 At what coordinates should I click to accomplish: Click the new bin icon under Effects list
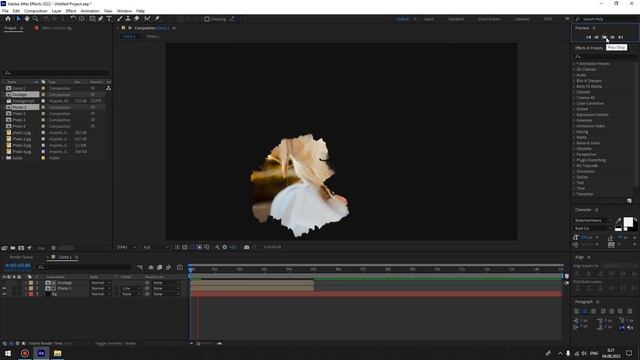tap(629, 200)
